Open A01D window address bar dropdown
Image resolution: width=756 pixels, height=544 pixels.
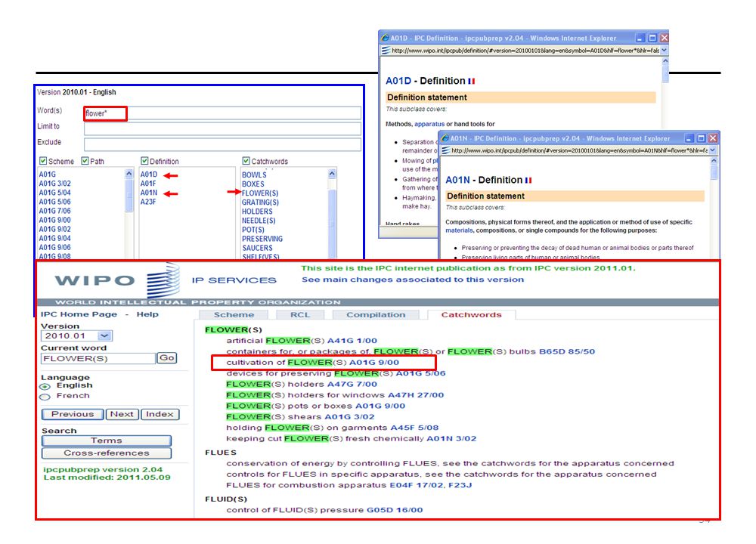click(664, 50)
